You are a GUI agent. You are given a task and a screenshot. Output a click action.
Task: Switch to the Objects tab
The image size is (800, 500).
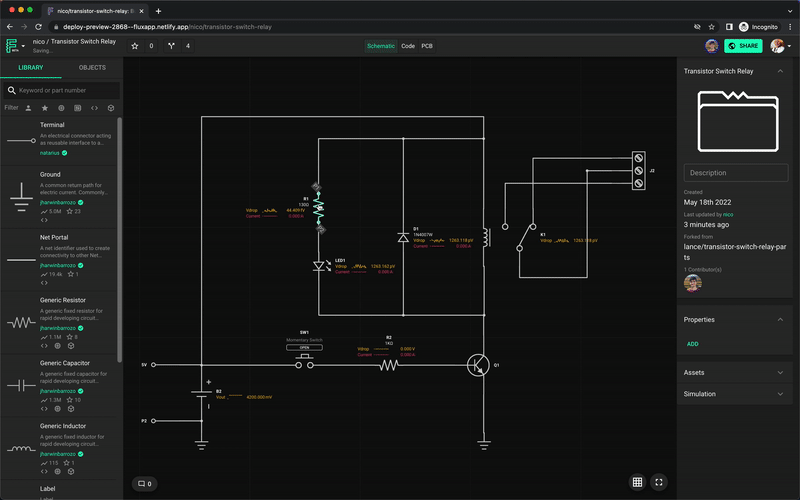92,67
